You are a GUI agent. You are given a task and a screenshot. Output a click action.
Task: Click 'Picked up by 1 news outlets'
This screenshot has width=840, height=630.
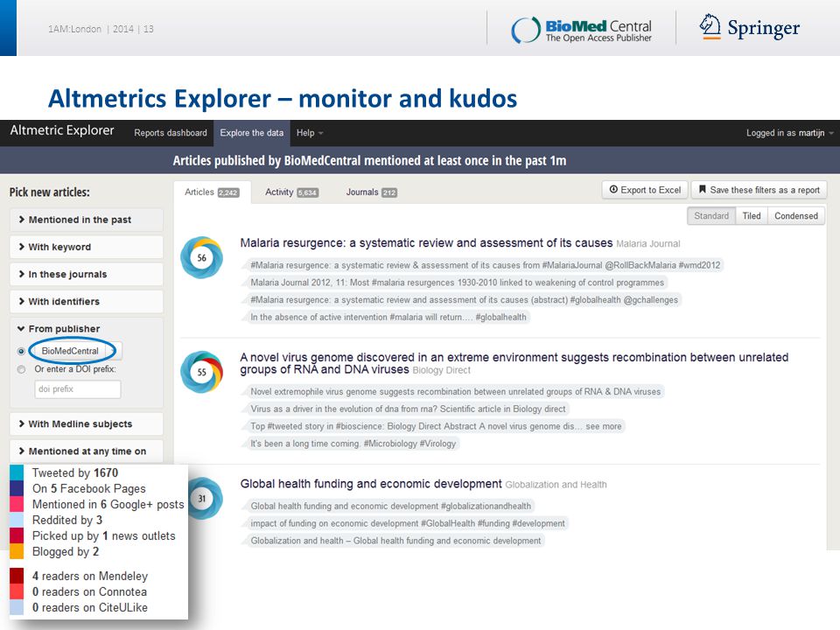pyautogui.click(x=103, y=535)
